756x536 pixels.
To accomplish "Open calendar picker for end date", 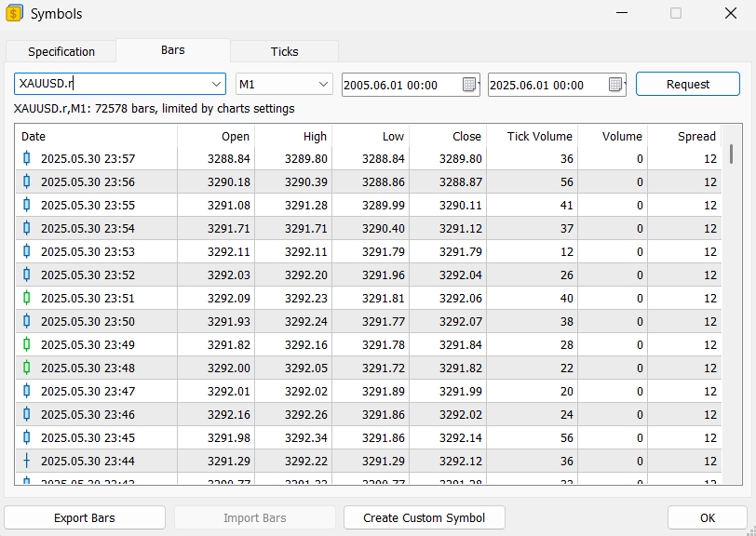I will [616, 85].
